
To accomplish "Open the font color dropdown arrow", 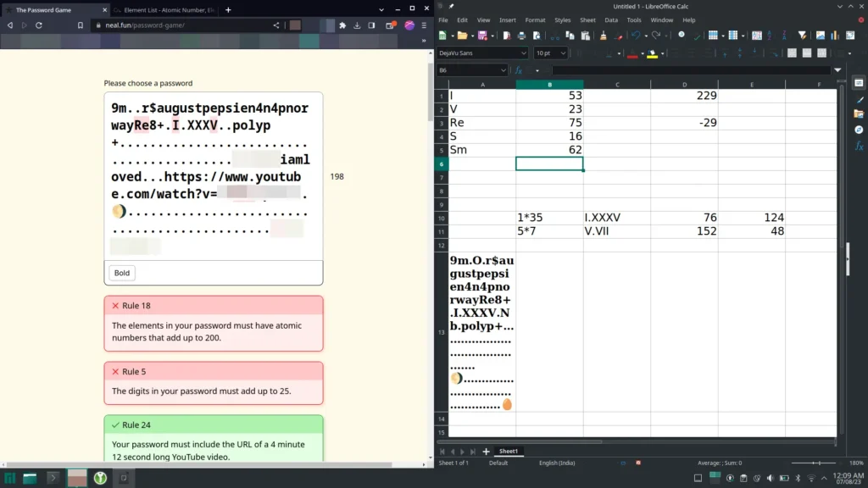I will 643,53.
